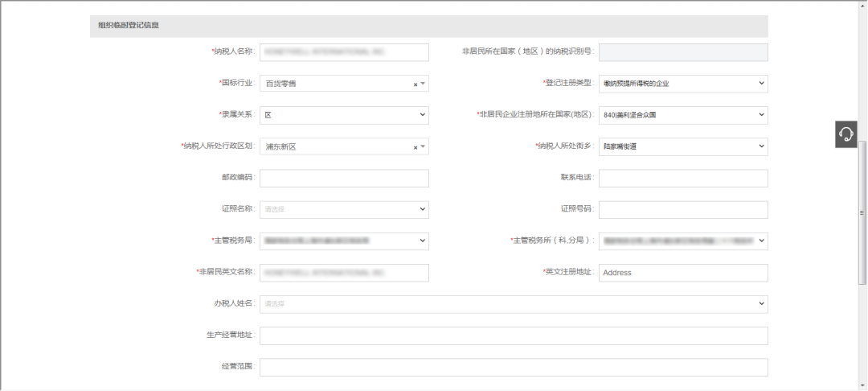Clear the 纳税人所处行政区划 selection x icon
Screen dimensions: 868x391
pos(416,147)
